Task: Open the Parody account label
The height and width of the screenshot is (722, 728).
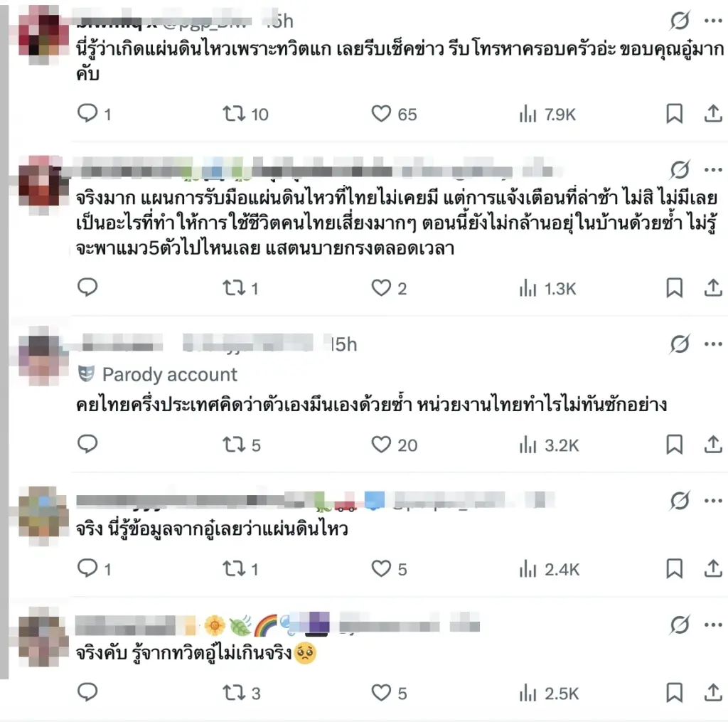Action: (x=158, y=374)
